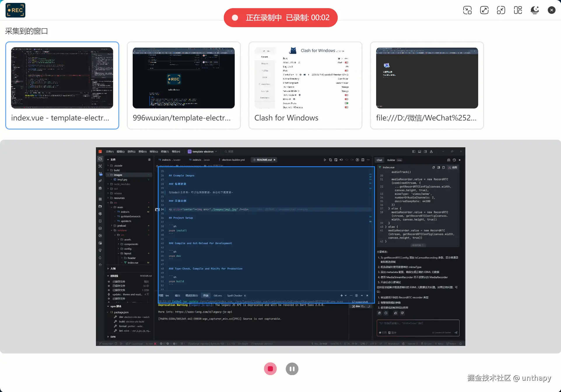Click the first frame-with-arrow icon in recorder header
The height and width of the screenshot is (392, 561).
coord(467,10)
